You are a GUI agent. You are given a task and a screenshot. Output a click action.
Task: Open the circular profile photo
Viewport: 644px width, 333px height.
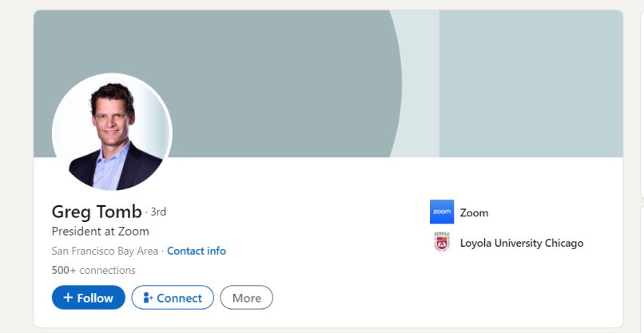[x=112, y=132]
